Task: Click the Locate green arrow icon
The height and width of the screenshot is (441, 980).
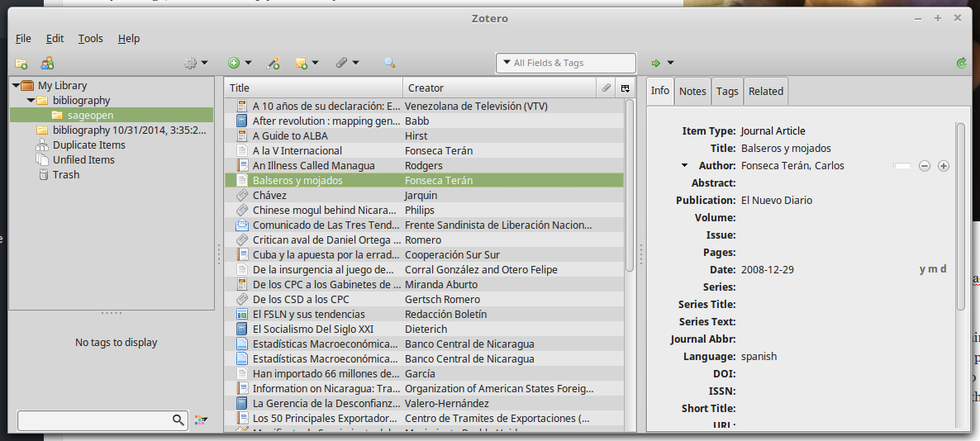Action: 655,63
